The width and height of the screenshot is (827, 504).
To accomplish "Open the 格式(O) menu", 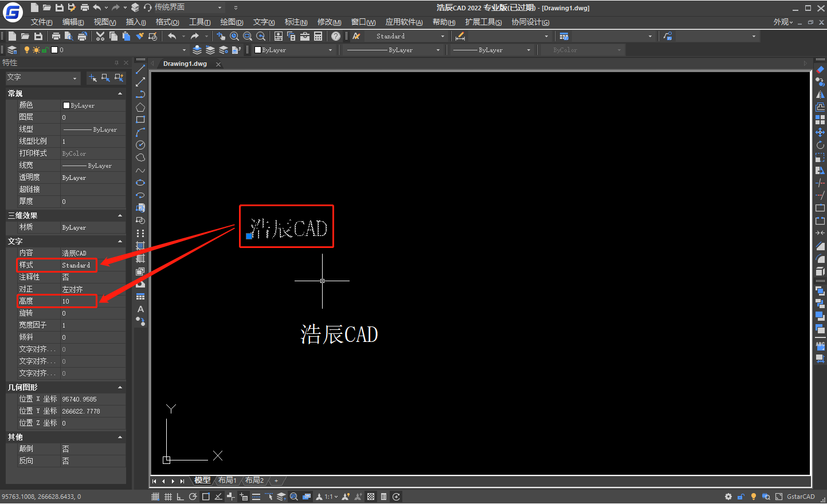I will pyautogui.click(x=167, y=22).
